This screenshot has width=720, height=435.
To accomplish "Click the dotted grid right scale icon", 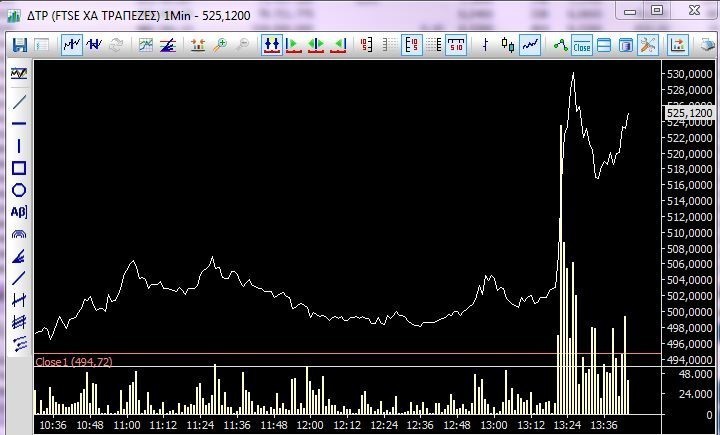I will (433, 45).
